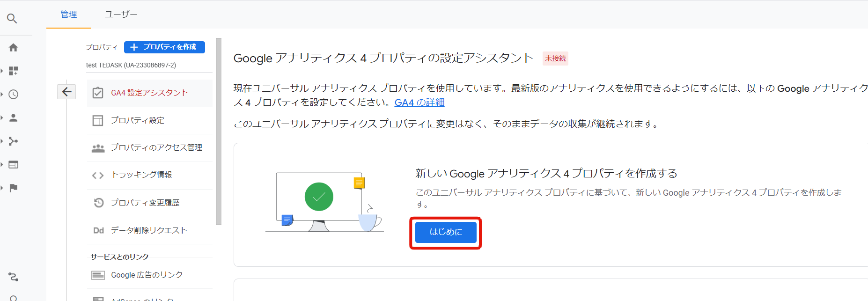Switch to the ユーザー tab
The image size is (868, 301).
pos(121,15)
